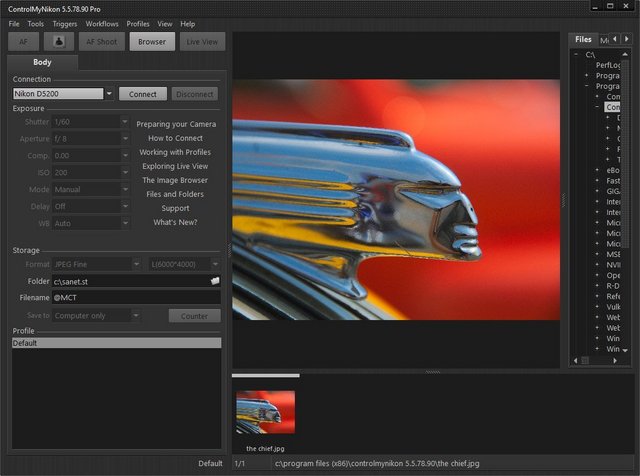Image resolution: width=640 pixels, height=476 pixels.
Task: Click the person icon shoot button
Action: click(x=59, y=42)
